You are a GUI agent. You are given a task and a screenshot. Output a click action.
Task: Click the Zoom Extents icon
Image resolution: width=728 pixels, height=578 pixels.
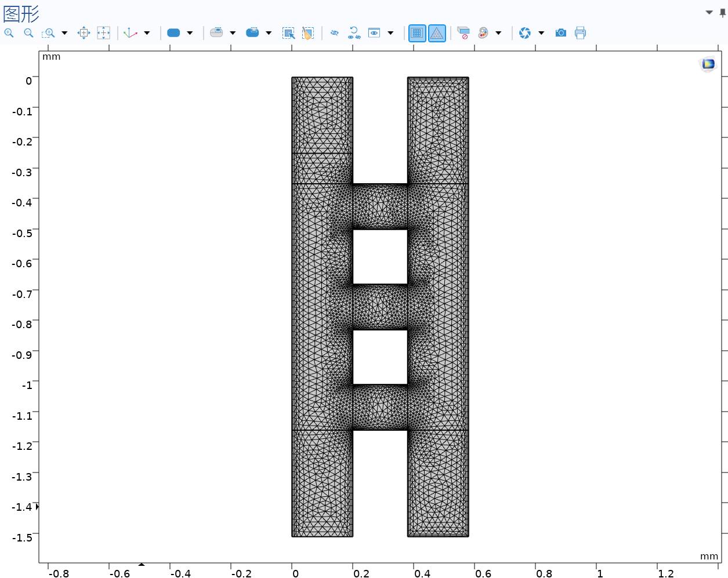tap(84, 33)
